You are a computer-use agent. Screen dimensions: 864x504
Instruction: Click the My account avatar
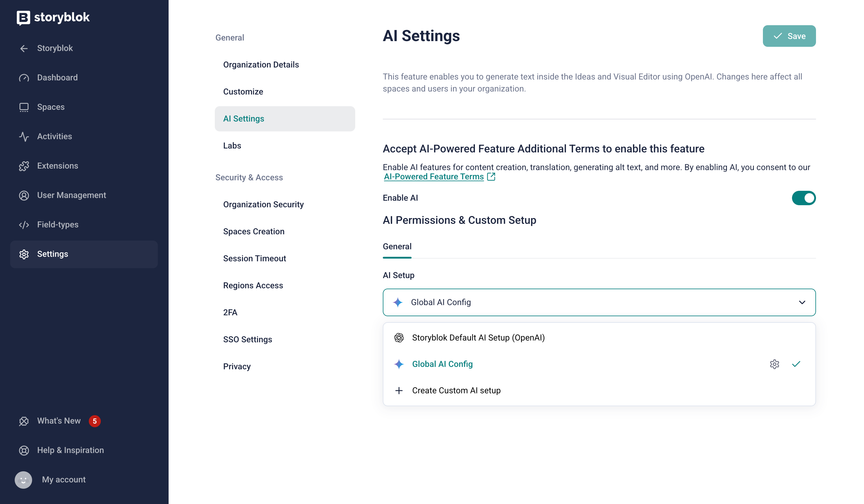pyautogui.click(x=23, y=480)
